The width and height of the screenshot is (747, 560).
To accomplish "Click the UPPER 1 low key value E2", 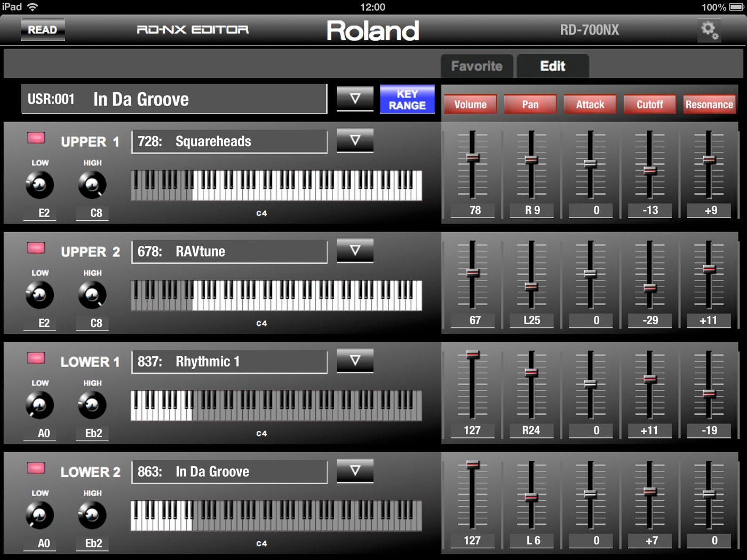I will click(x=40, y=213).
